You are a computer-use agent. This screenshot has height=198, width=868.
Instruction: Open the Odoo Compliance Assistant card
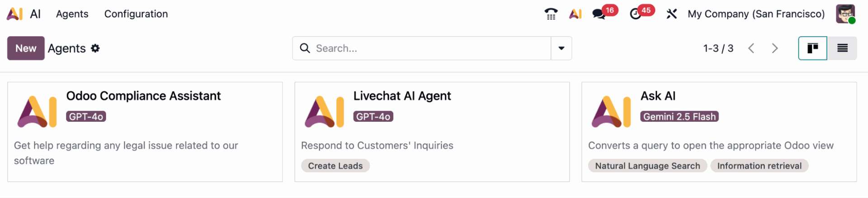(x=143, y=96)
